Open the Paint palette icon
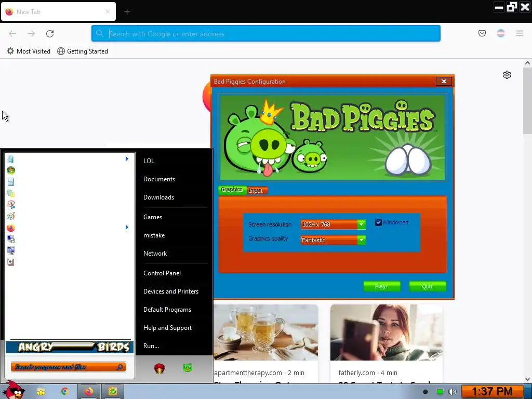532x399 pixels. 10,216
